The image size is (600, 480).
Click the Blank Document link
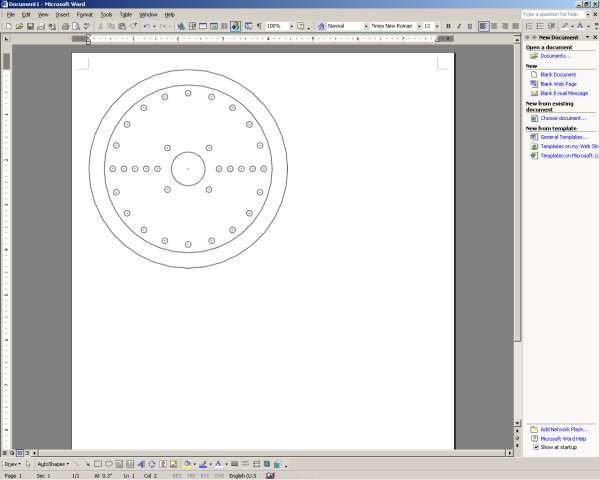click(x=558, y=75)
